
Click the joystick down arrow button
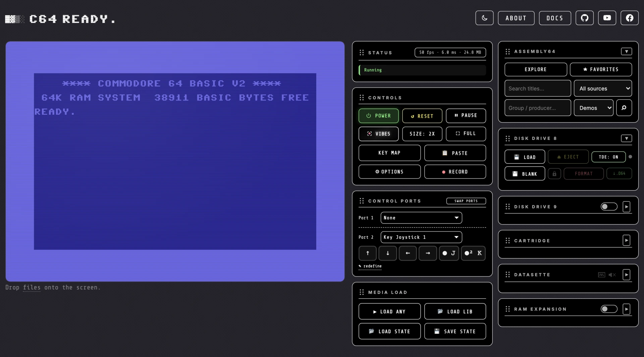tap(388, 253)
